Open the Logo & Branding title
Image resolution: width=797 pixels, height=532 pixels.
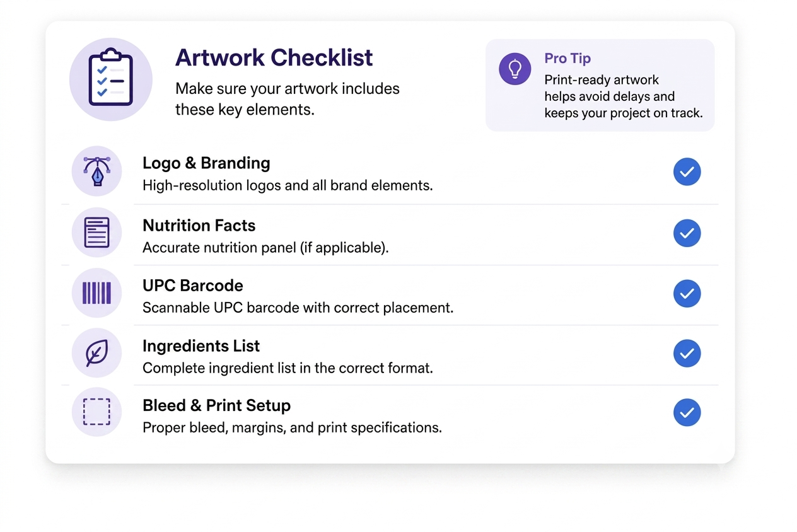point(206,163)
